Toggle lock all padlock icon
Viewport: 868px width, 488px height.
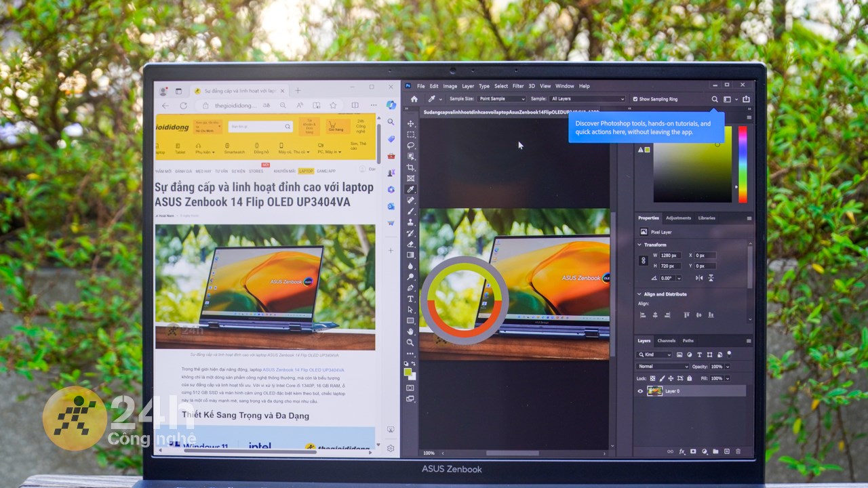[x=689, y=378]
